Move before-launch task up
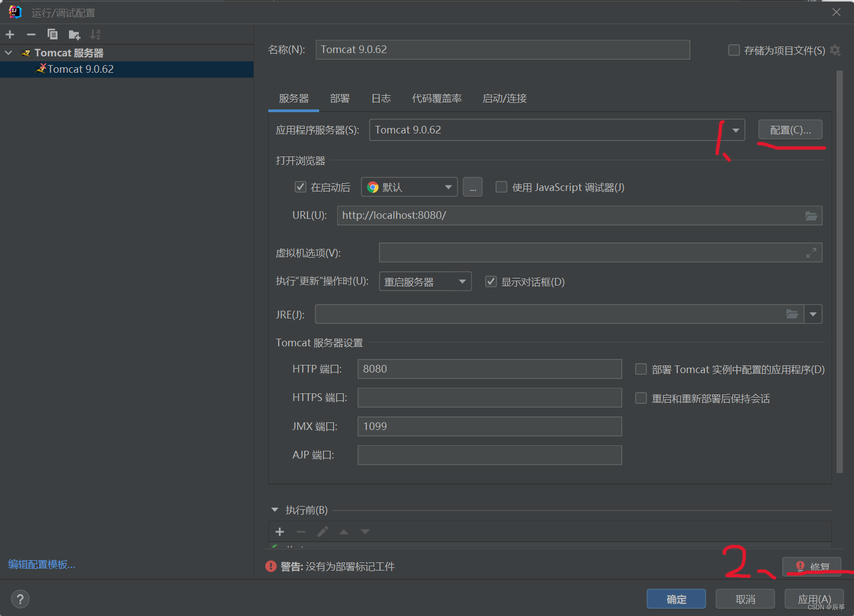The height and width of the screenshot is (616, 854). (344, 532)
